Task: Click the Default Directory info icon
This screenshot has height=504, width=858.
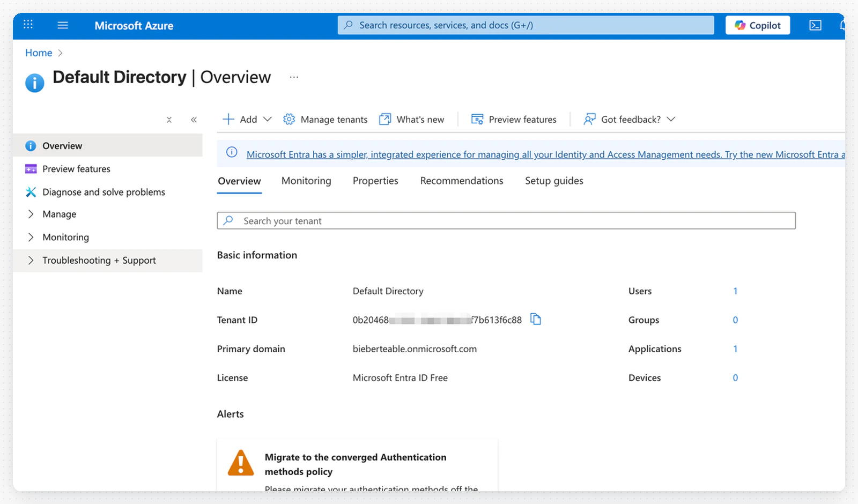Action: pyautogui.click(x=35, y=83)
